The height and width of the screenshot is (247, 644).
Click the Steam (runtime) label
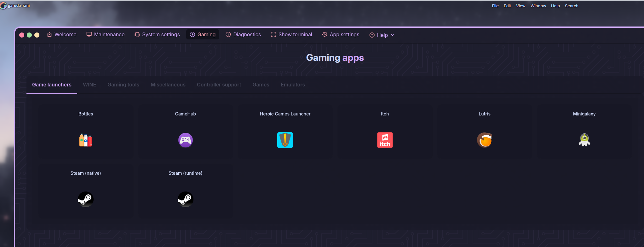click(x=186, y=173)
